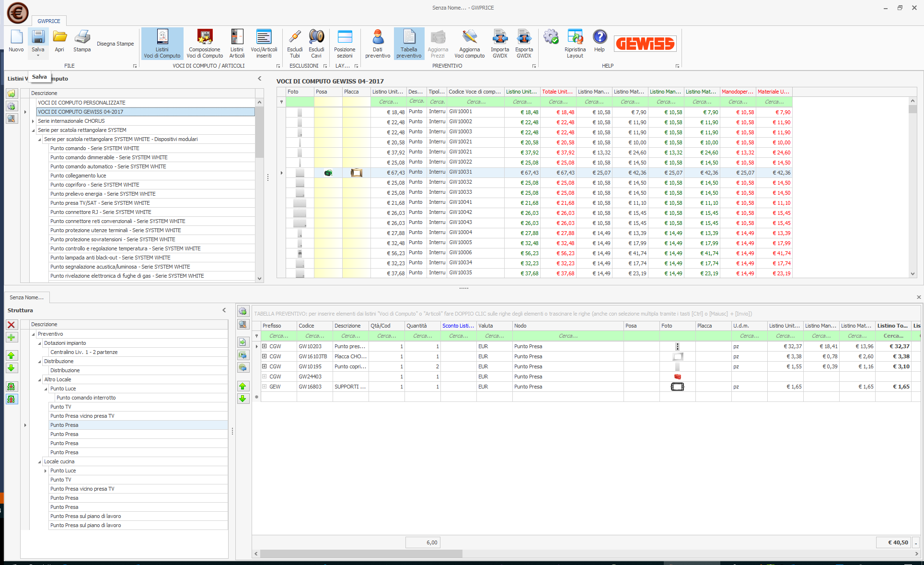Click the red X delete icon in Struttura
Image resolution: width=924 pixels, height=565 pixels.
click(x=12, y=325)
